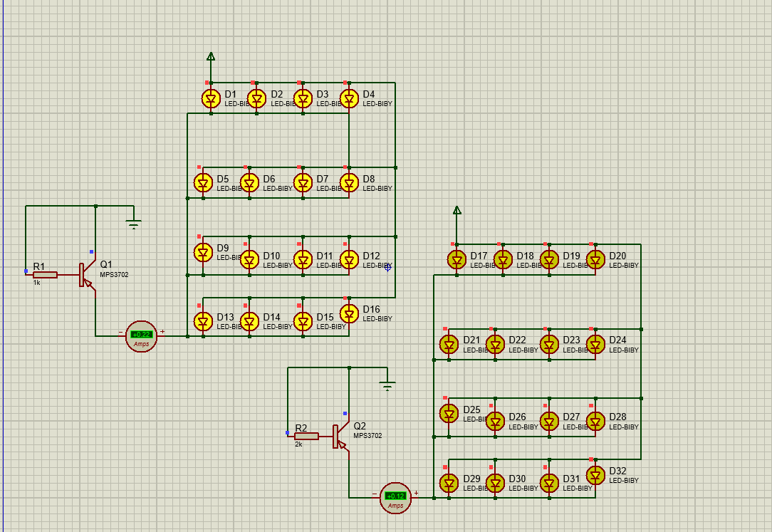Select LED D3 symbol
Screen dimensions: 772x532
point(303,99)
